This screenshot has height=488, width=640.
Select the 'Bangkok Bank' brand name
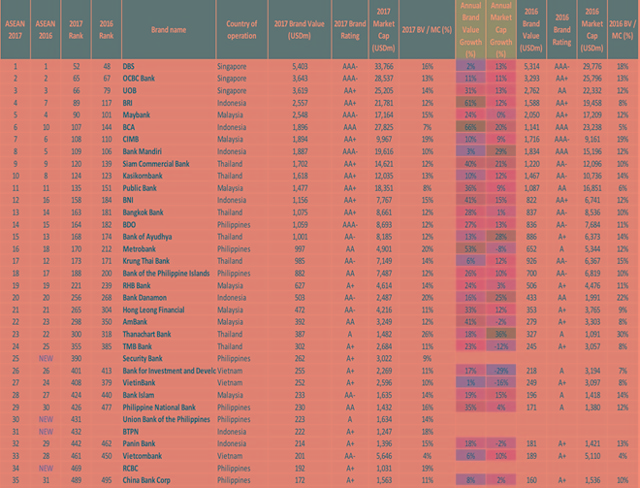click(143, 212)
